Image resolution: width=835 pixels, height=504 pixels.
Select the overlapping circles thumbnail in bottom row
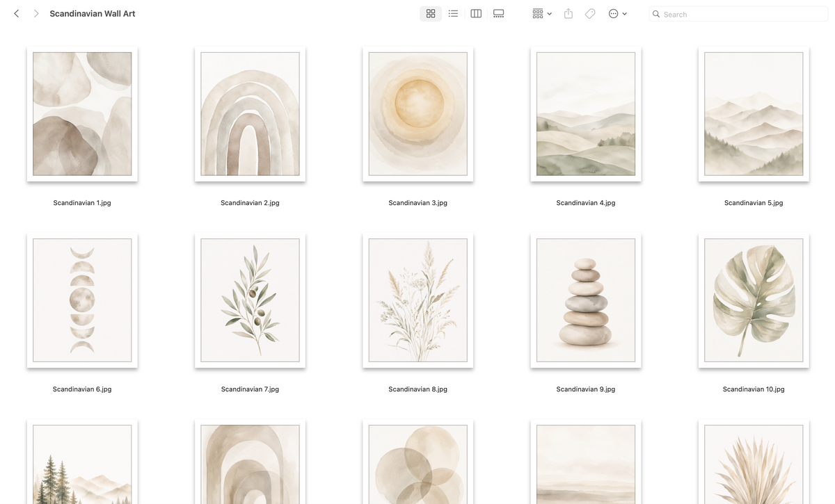(417, 462)
